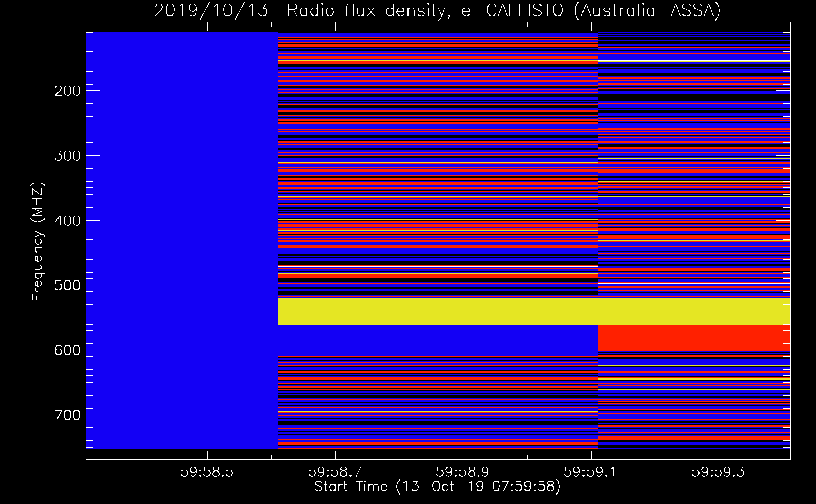The image size is (816, 504).
Task: Click the solid blue region left of the spectrogram
Action: tap(182, 240)
